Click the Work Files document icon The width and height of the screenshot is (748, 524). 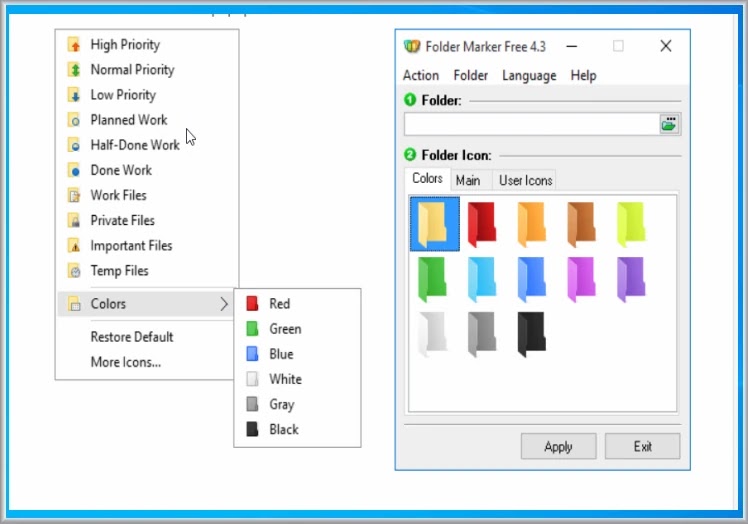[x=74, y=195]
